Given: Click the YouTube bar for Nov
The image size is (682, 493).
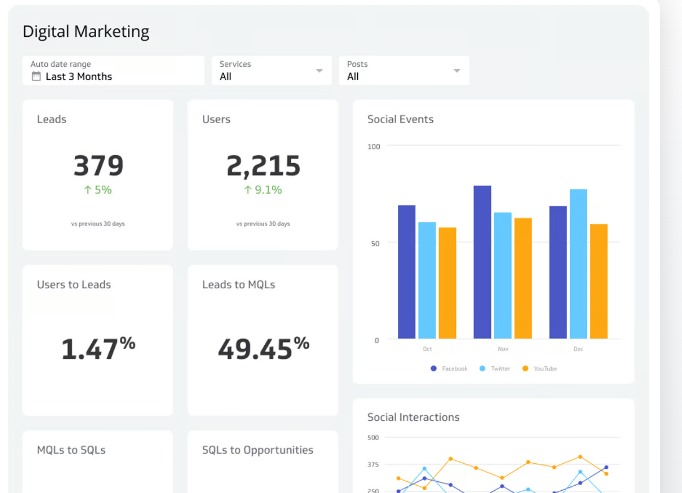Looking at the screenshot, I should [x=523, y=278].
